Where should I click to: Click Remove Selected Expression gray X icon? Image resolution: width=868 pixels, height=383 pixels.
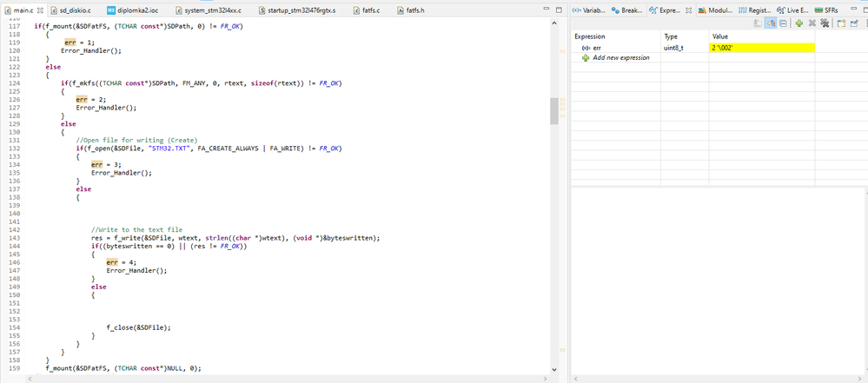(812, 23)
